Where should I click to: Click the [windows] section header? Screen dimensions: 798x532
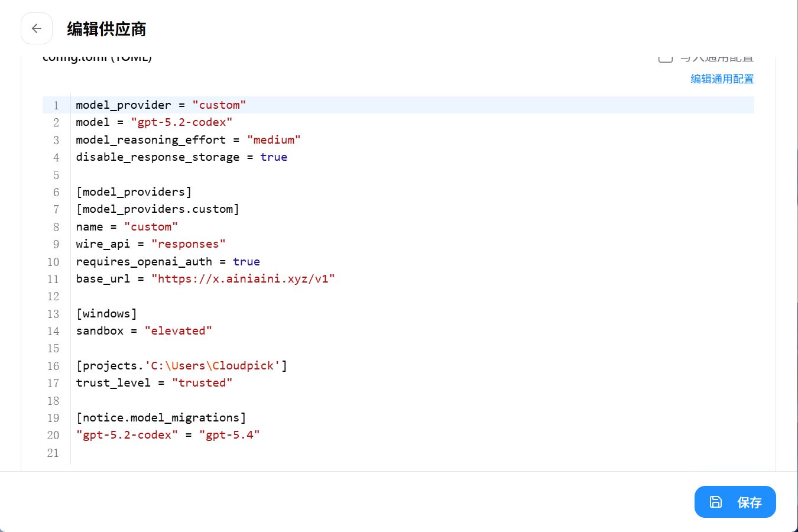pos(106,314)
